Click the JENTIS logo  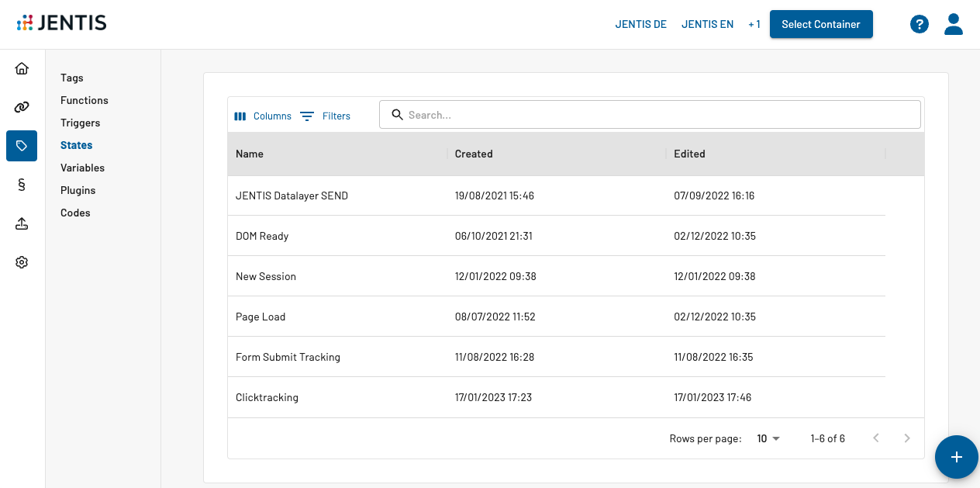61,23
